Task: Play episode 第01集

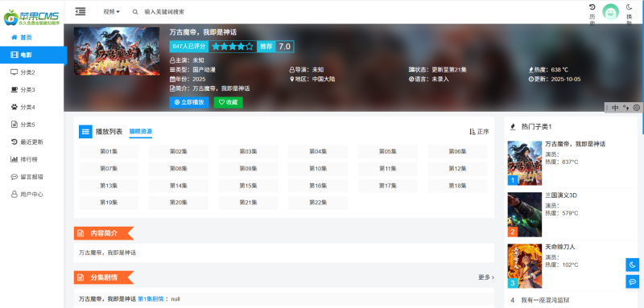Action: pos(109,152)
